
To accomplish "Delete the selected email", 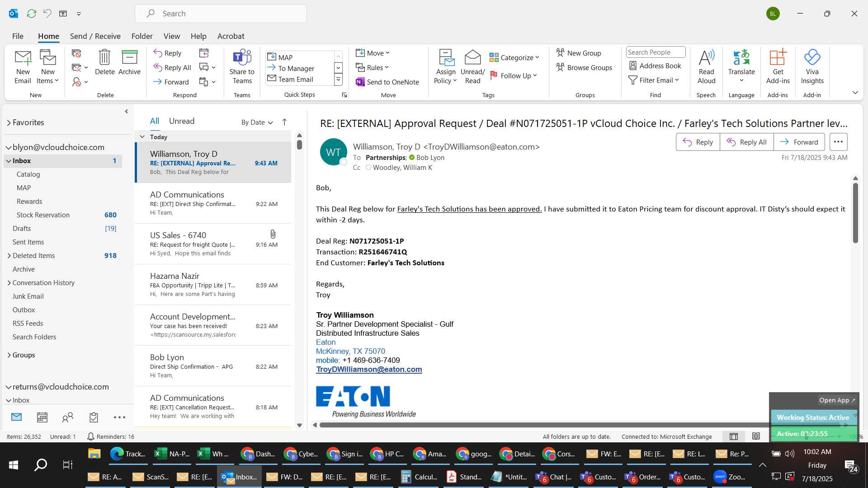I will click(x=104, y=62).
